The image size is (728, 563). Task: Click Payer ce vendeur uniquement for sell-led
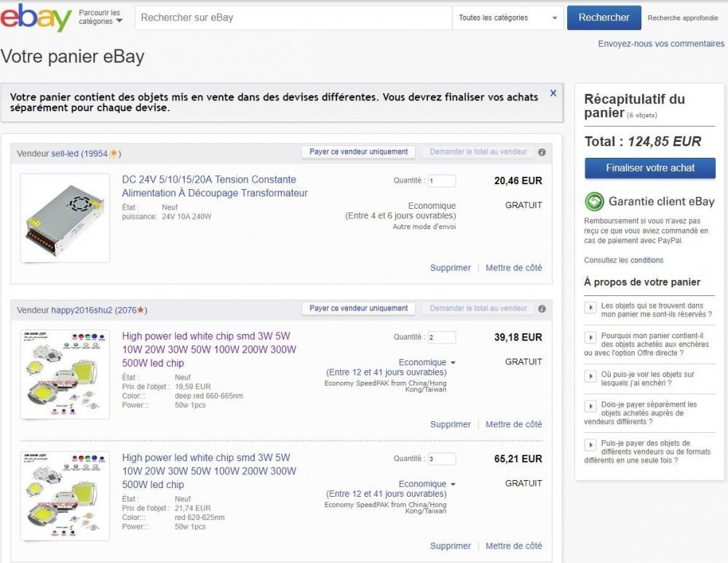(x=358, y=151)
